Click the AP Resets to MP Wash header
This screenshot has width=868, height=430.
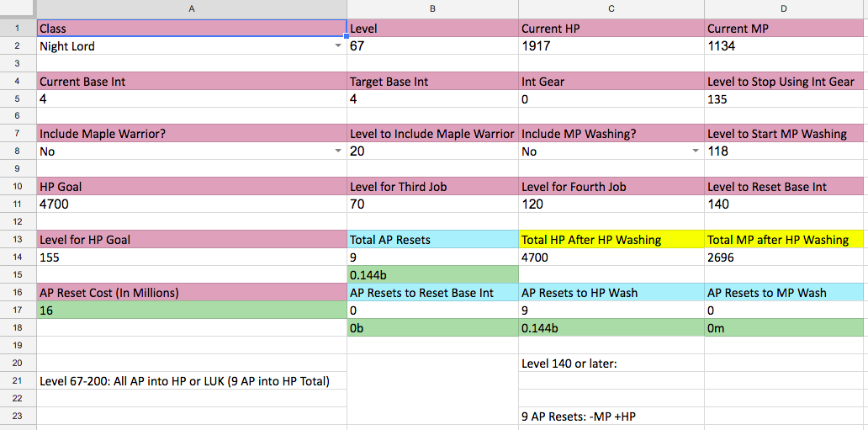click(784, 292)
